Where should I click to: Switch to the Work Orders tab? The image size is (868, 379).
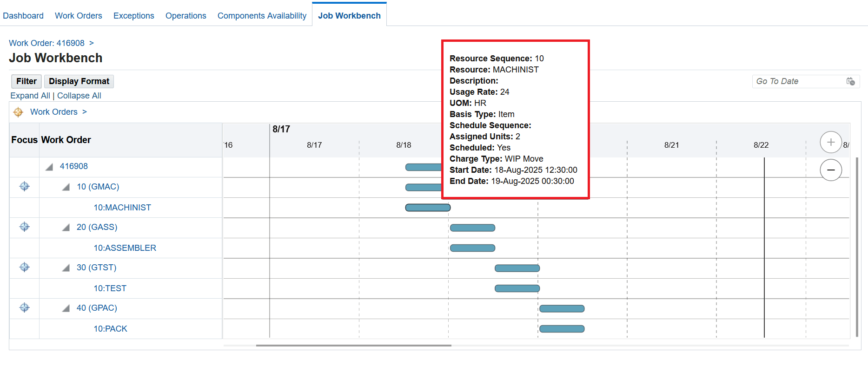79,16
